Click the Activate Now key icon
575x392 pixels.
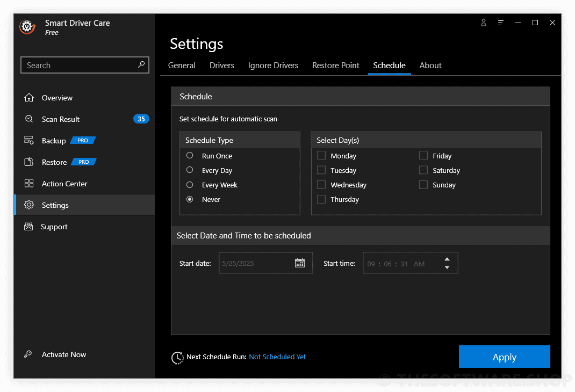pyautogui.click(x=28, y=354)
